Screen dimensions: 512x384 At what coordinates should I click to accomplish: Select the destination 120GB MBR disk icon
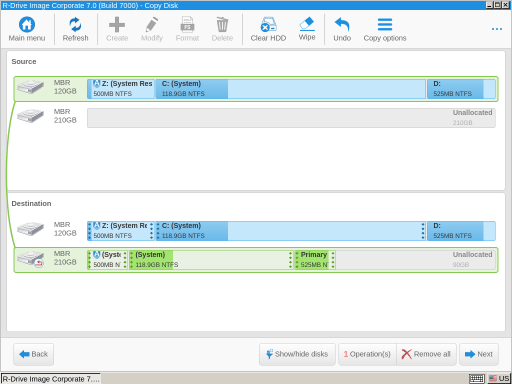[x=30, y=229]
